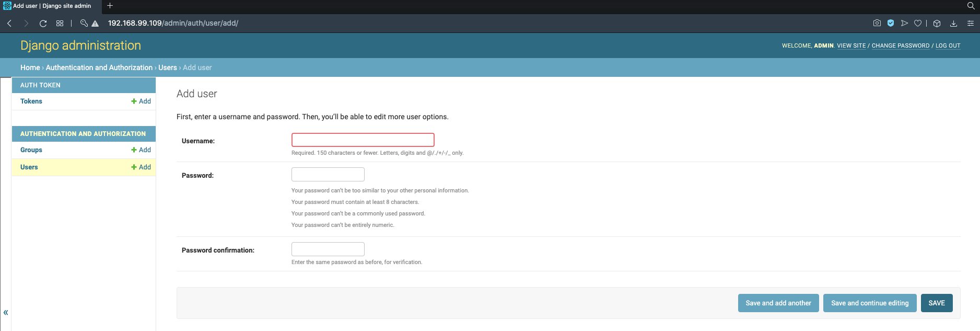980x331 pixels.
Task: Open Users in the sidebar
Action: 29,167
